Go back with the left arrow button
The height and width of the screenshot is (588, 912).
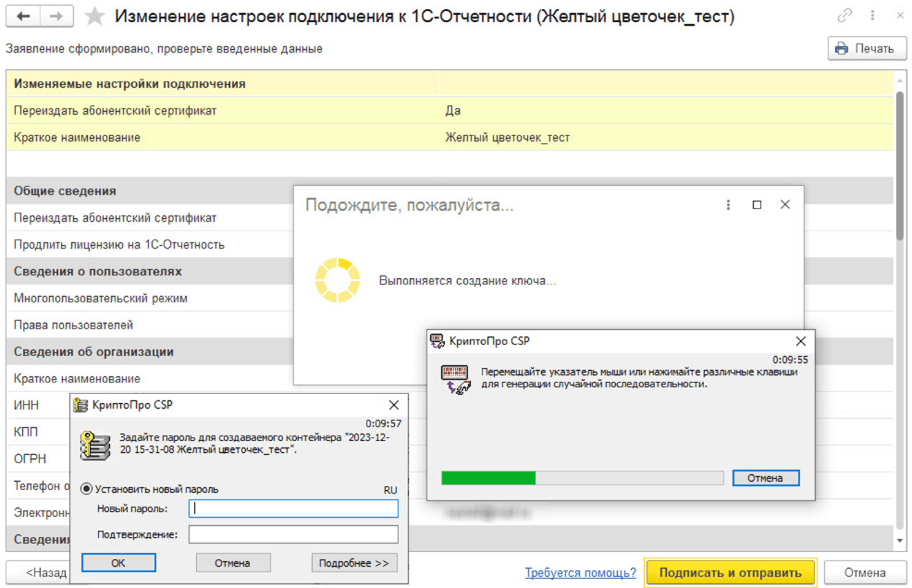click(x=23, y=17)
